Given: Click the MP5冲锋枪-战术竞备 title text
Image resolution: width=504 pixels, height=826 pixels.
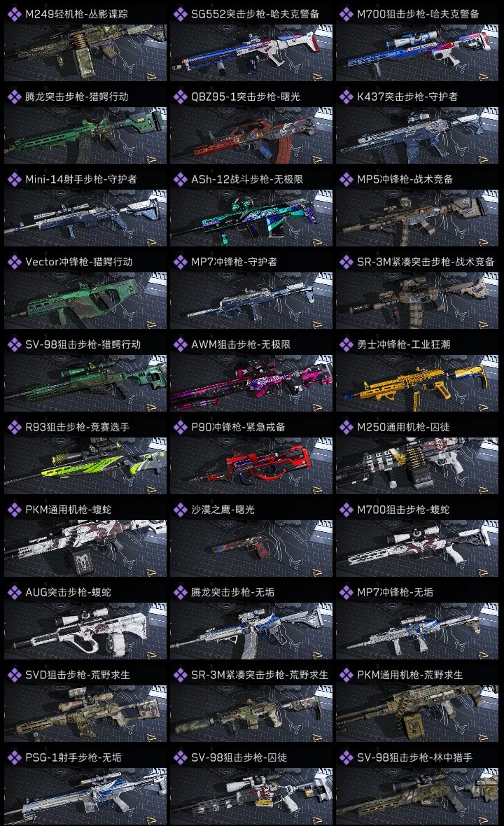Looking at the screenshot, I should 405,179.
